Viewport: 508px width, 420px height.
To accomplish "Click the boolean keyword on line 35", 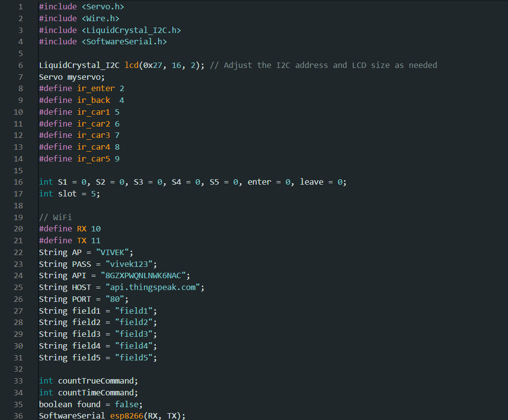I will pyautogui.click(x=55, y=404).
